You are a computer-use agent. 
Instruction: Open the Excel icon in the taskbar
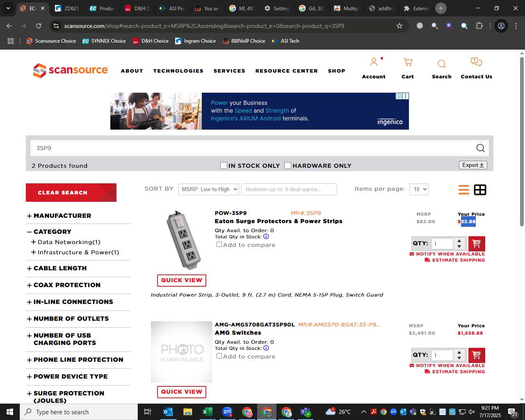(207, 412)
